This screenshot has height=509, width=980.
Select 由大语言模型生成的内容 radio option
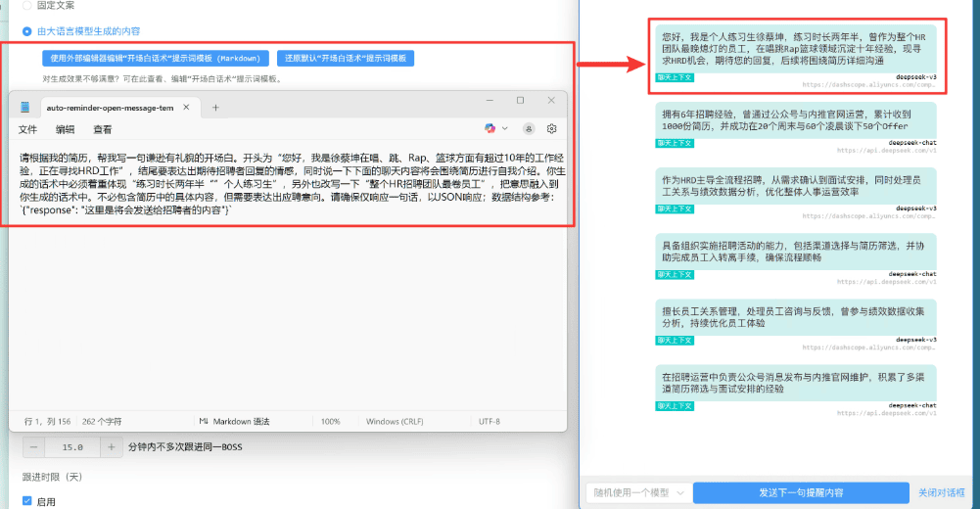point(26,31)
